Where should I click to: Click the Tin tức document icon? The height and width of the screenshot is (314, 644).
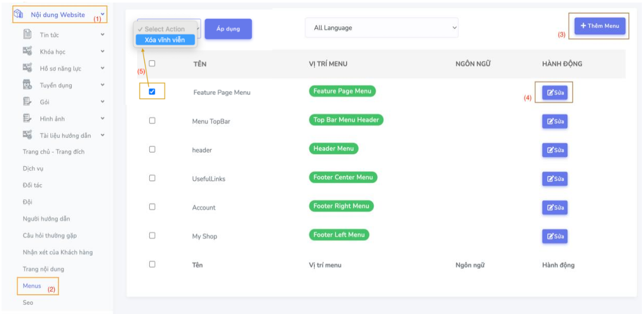point(28,35)
